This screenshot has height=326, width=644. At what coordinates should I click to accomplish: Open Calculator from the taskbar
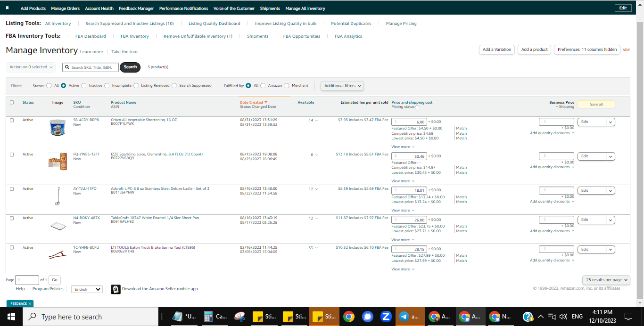[x=215, y=317]
